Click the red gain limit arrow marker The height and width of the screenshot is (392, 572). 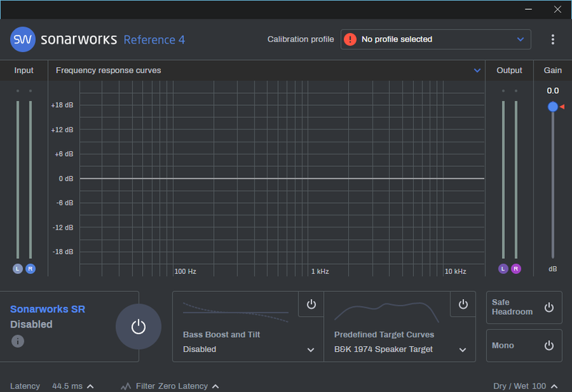pos(562,107)
